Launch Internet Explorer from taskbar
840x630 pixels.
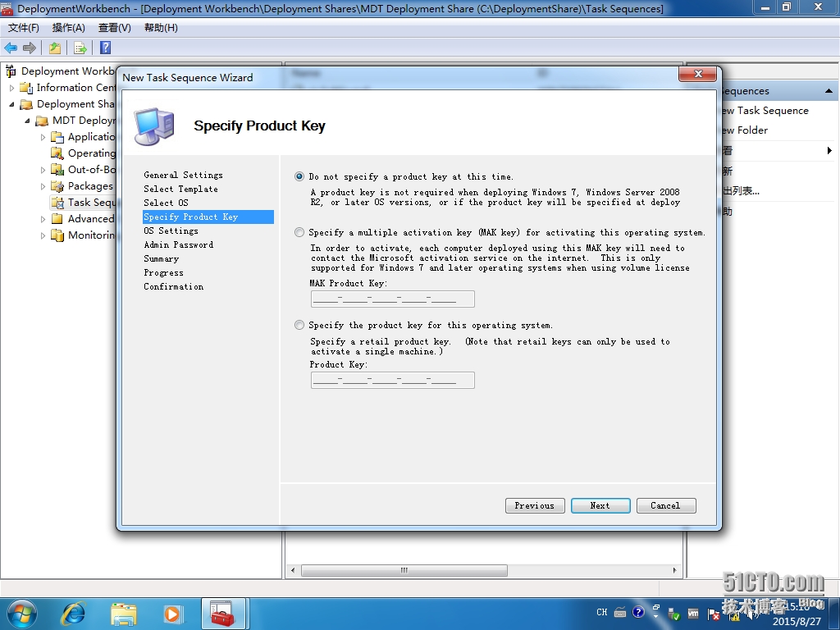pyautogui.click(x=73, y=614)
